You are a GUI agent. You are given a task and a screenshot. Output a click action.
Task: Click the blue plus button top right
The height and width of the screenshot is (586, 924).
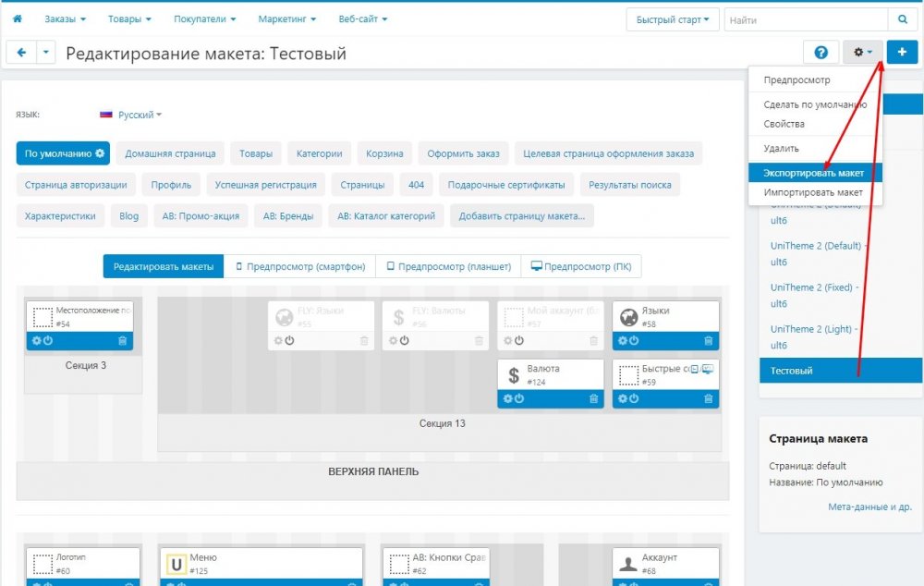(901, 52)
